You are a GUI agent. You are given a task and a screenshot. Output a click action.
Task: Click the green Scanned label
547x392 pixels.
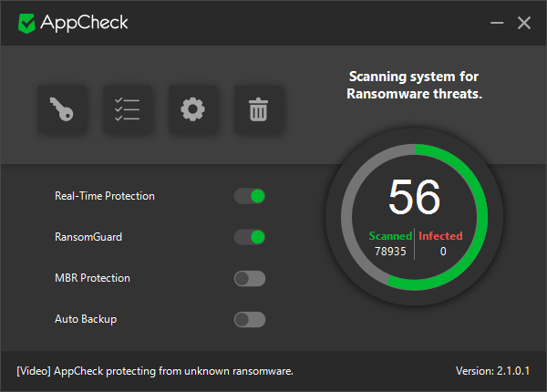tap(390, 236)
